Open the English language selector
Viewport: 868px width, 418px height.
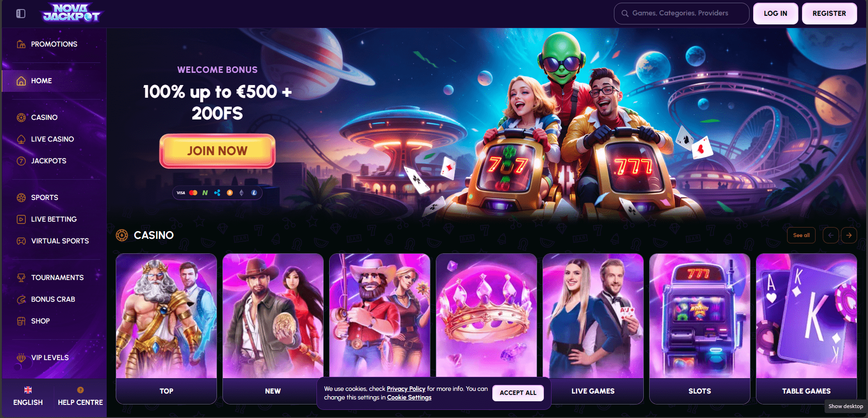coord(28,396)
